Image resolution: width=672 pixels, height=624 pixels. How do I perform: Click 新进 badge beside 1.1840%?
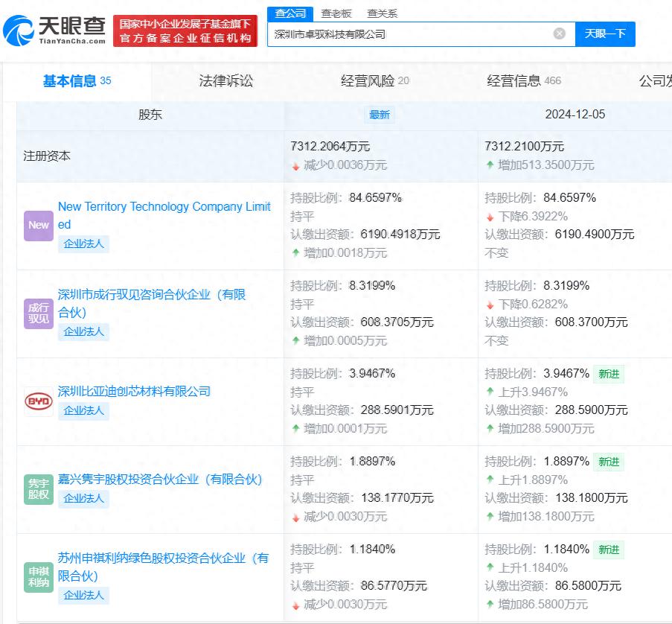609,550
